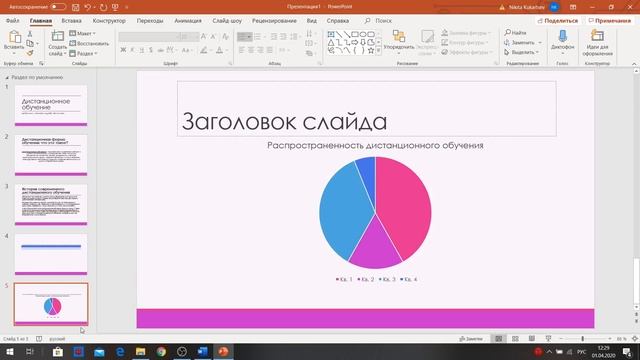Image resolution: width=640 pixels, height=360 pixels.
Task: Open the Рецензирование tab
Action: (x=274, y=20)
